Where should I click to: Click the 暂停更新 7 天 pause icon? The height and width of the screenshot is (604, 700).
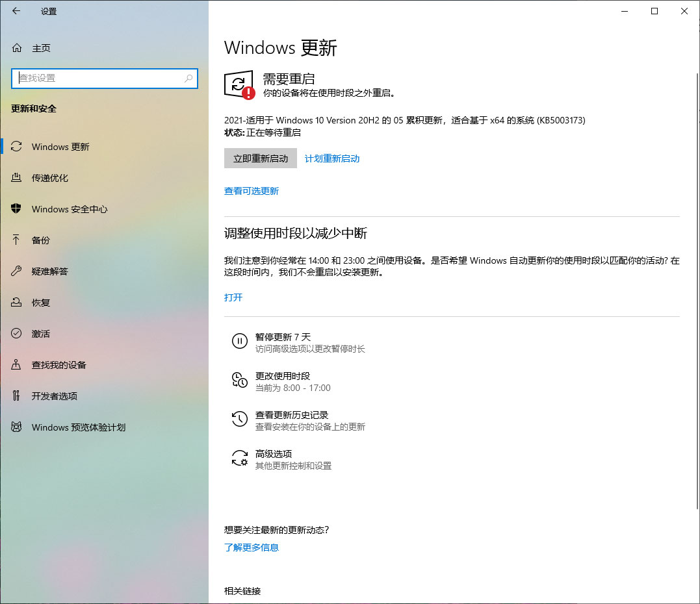pyautogui.click(x=240, y=340)
